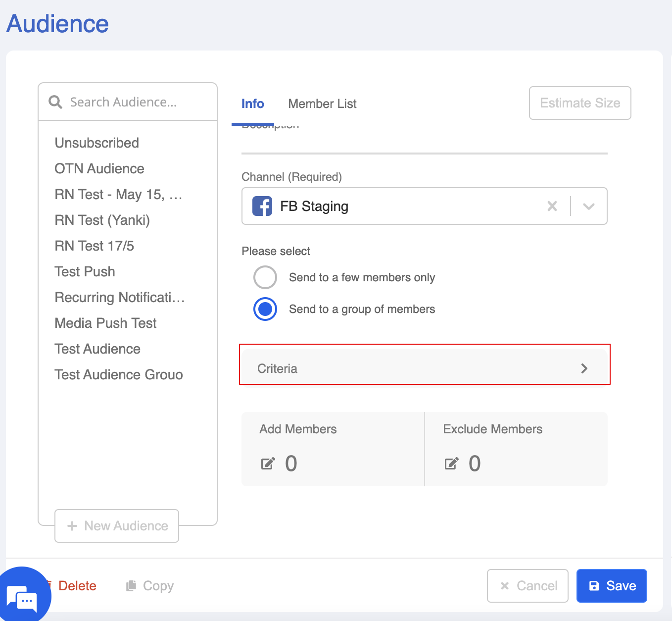Focus the Search Audience field

[128, 102]
